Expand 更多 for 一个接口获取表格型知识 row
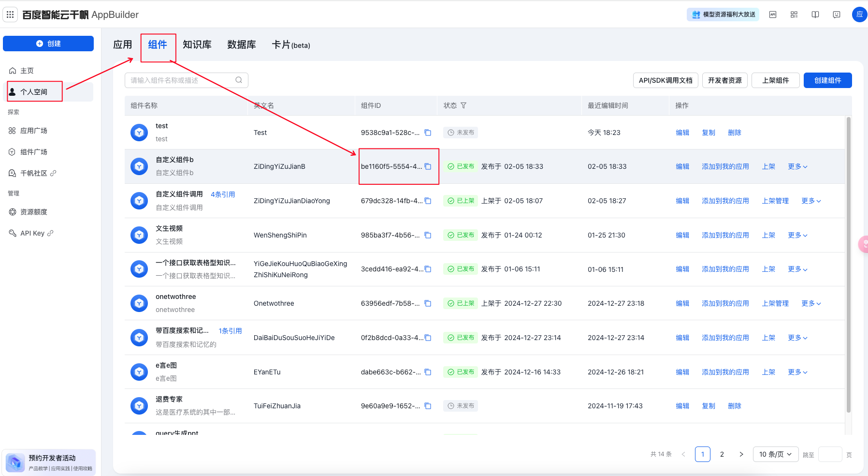This screenshot has height=476, width=868. click(797, 269)
